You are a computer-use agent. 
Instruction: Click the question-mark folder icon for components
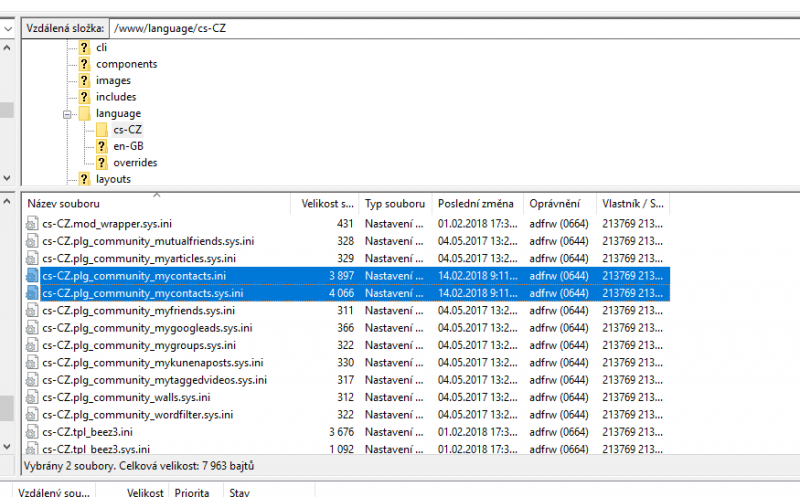(84, 64)
